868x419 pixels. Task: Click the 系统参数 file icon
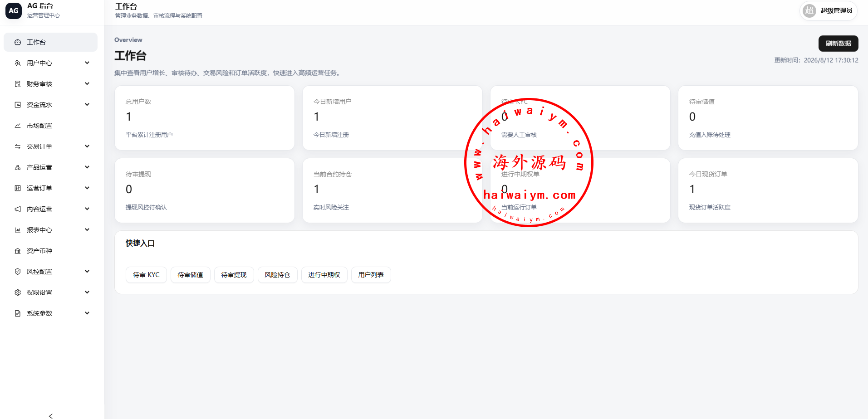[x=18, y=313]
